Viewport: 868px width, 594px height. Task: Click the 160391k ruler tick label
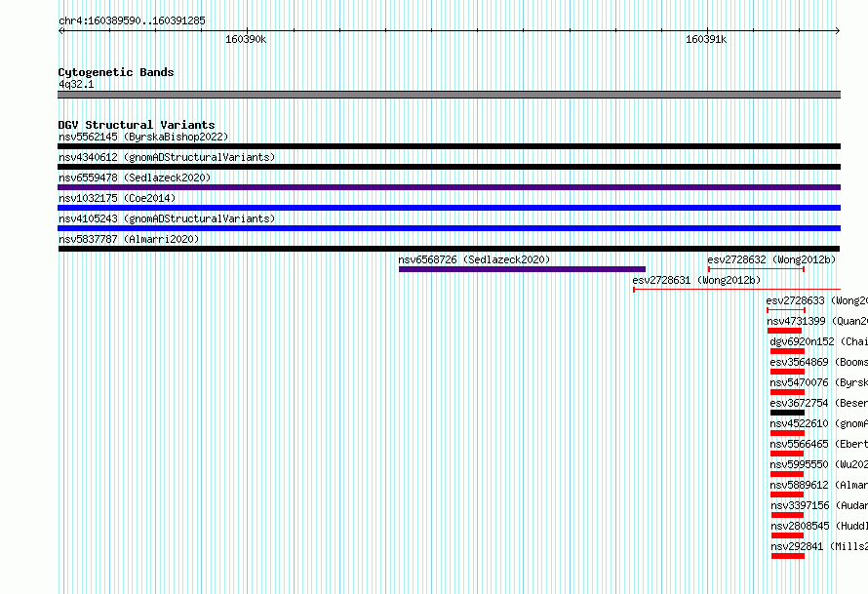pyautogui.click(x=706, y=39)
